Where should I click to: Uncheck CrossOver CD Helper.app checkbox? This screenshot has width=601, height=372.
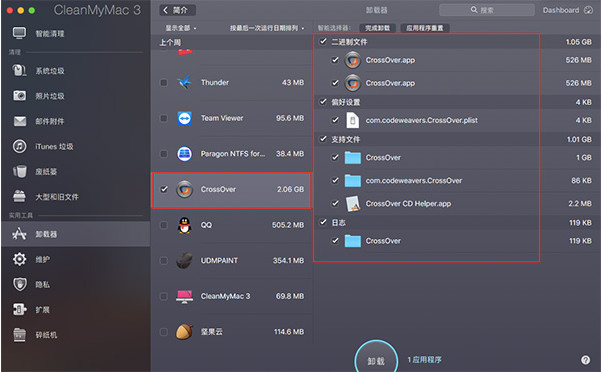pyautogui.click(x=335, y=203)
